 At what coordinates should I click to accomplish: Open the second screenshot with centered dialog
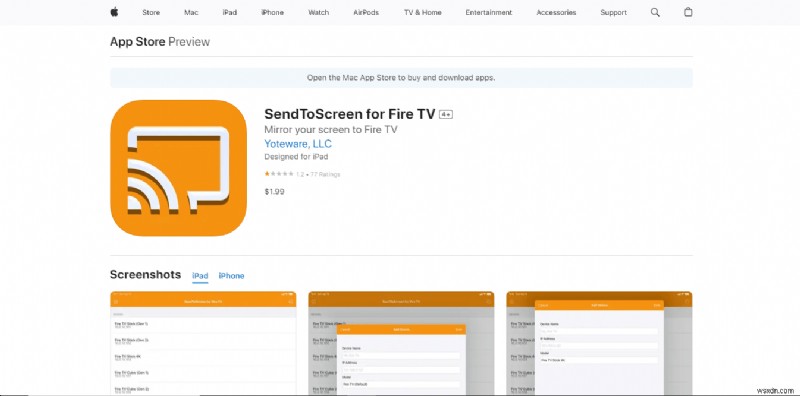point(401,342)
